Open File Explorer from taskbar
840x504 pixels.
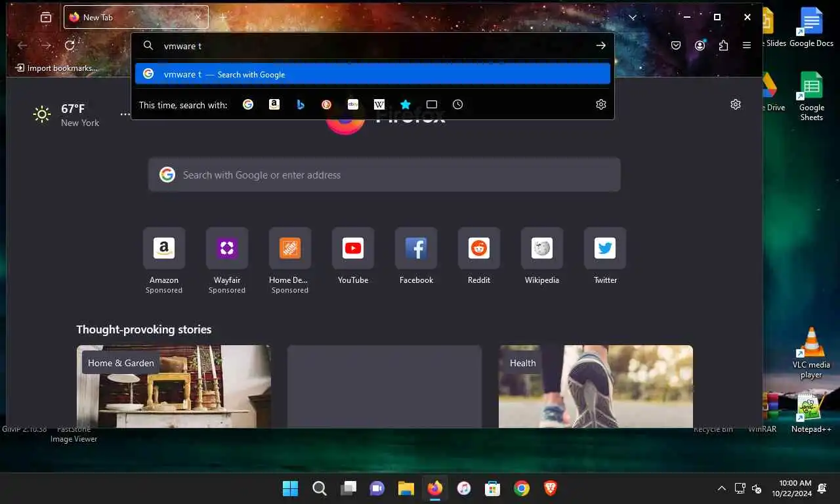tap(406, 488)
